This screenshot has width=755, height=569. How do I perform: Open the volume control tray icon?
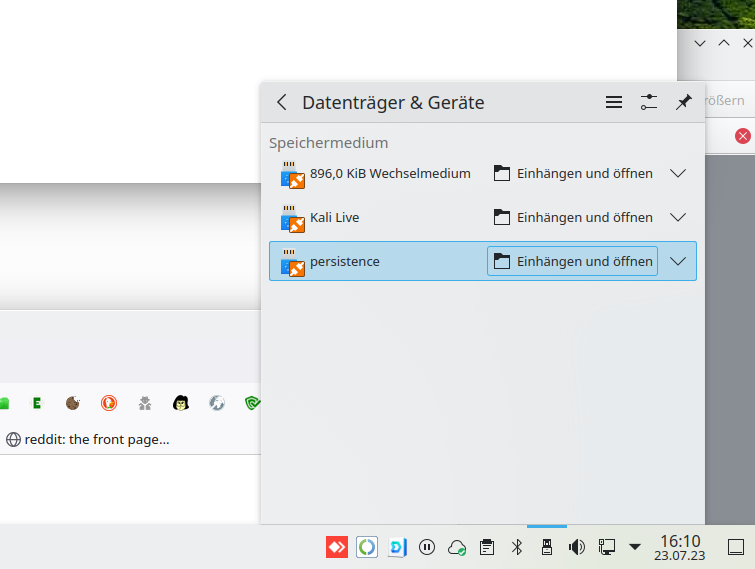click(x=576, y=547)
